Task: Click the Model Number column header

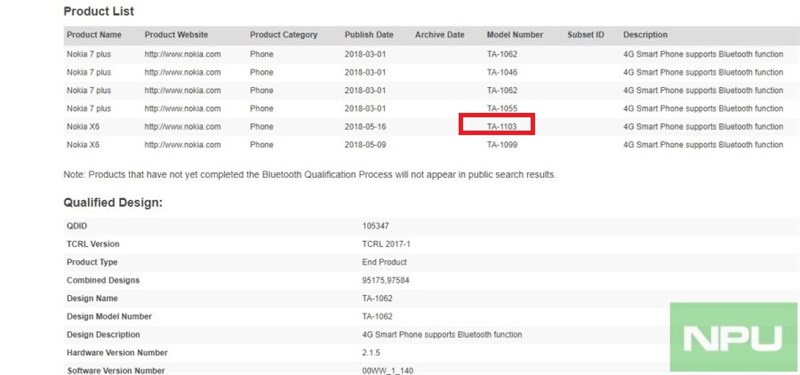Action: [515, 35]
